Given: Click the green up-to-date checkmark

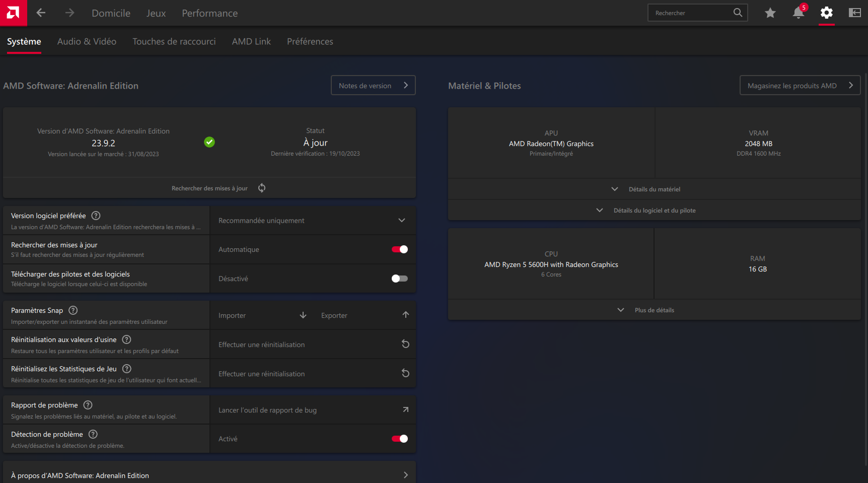Looking at the screenshot, I should click(x=209, y=142).
